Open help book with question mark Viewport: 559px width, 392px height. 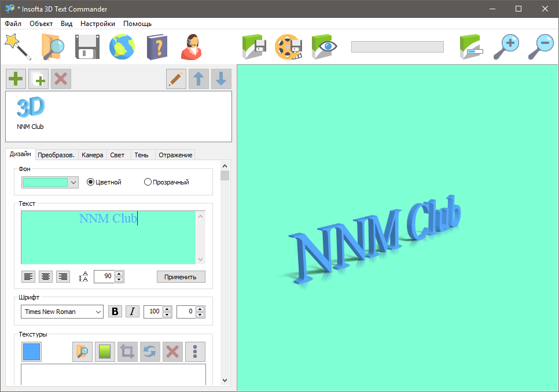pyautogui.click(x=157, y=47)
